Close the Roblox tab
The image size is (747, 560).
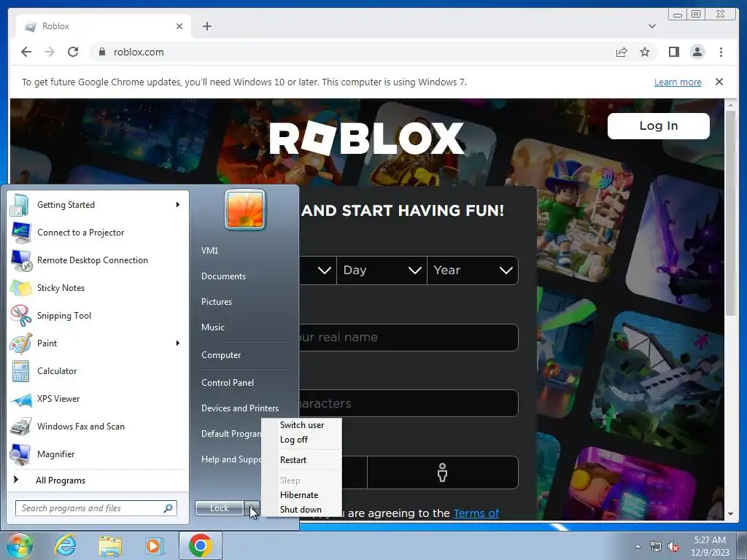pos(179,26)
